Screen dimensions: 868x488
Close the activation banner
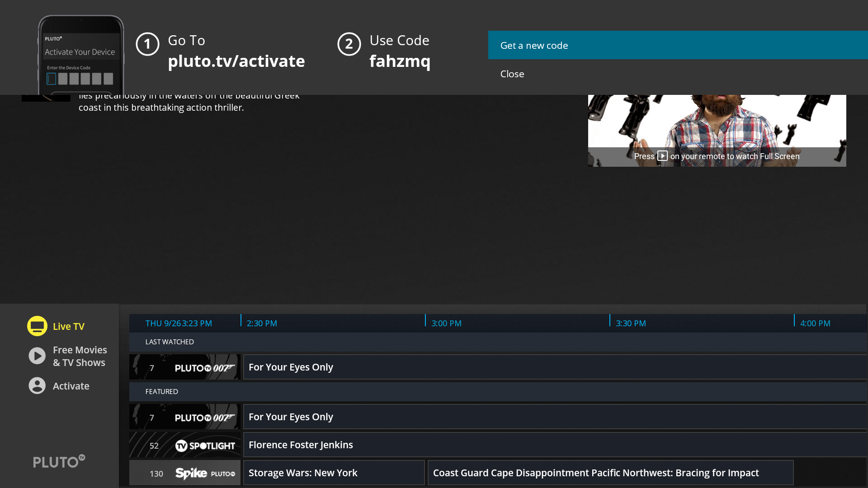(x=678, y=74)
